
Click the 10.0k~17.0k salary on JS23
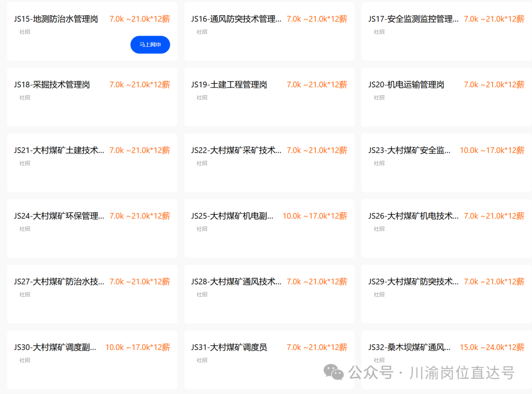pyautogui.click(x=492, y=150)
